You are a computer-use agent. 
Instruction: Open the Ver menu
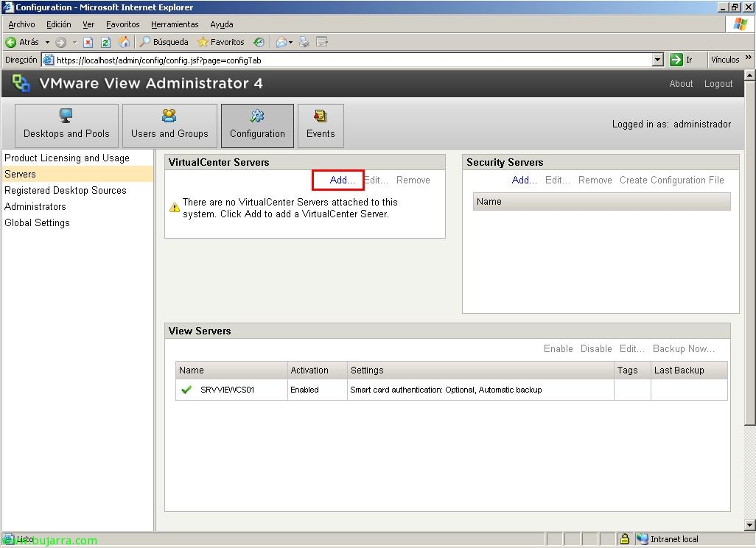pos(88,24)
